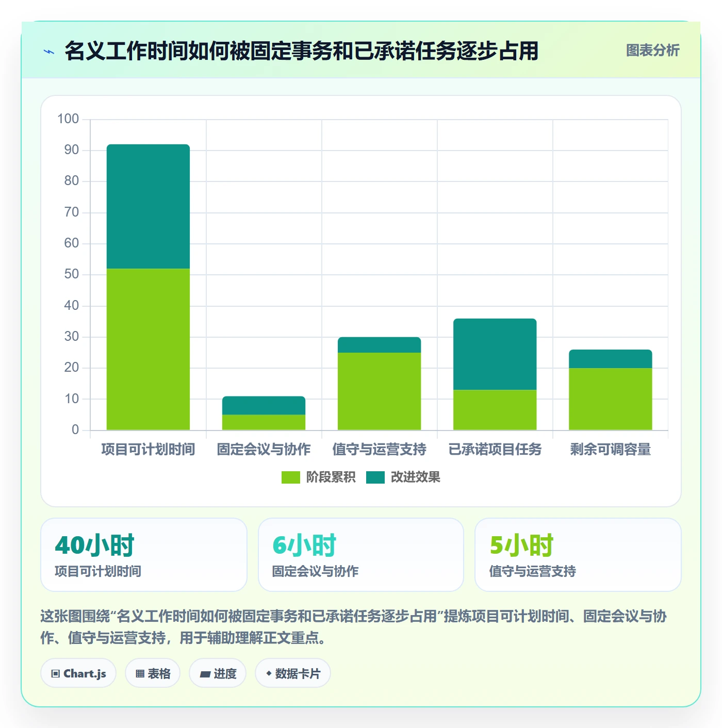Click the 固定会议与协作 x-axis label
This screenshot has height=728, width=722.
click(x=264, y=450)
